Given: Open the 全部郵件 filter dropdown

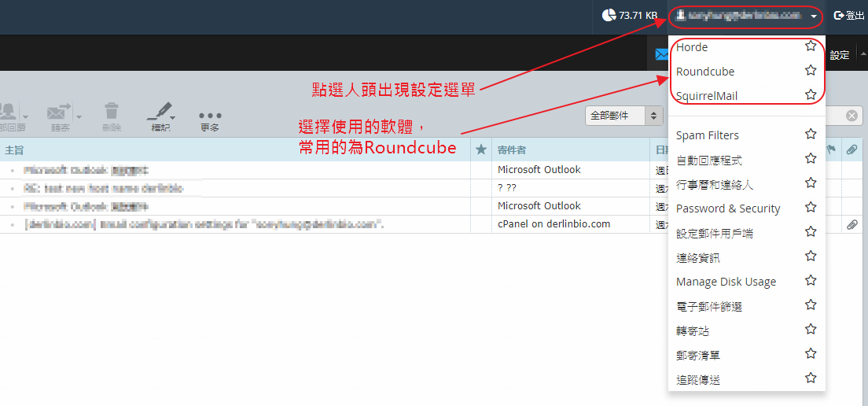Looking at the screenshot, I should tap(624, 116).
